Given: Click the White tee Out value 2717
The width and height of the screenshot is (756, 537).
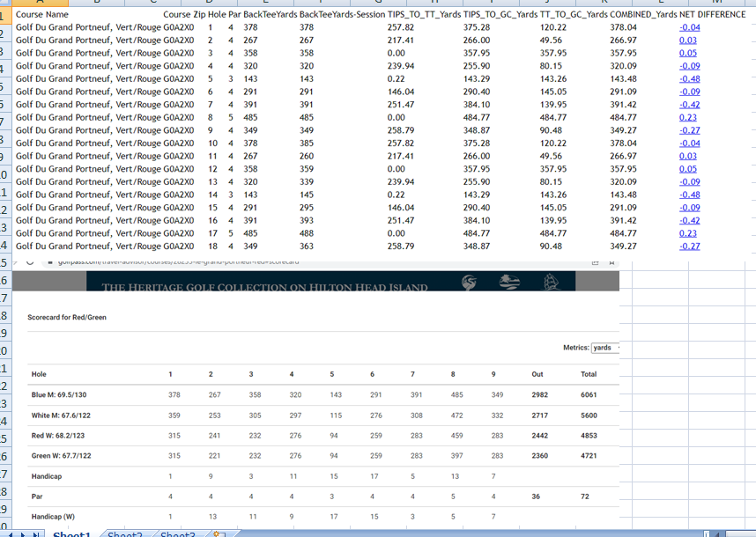Looking at the screenshot, I should point(539,416).
